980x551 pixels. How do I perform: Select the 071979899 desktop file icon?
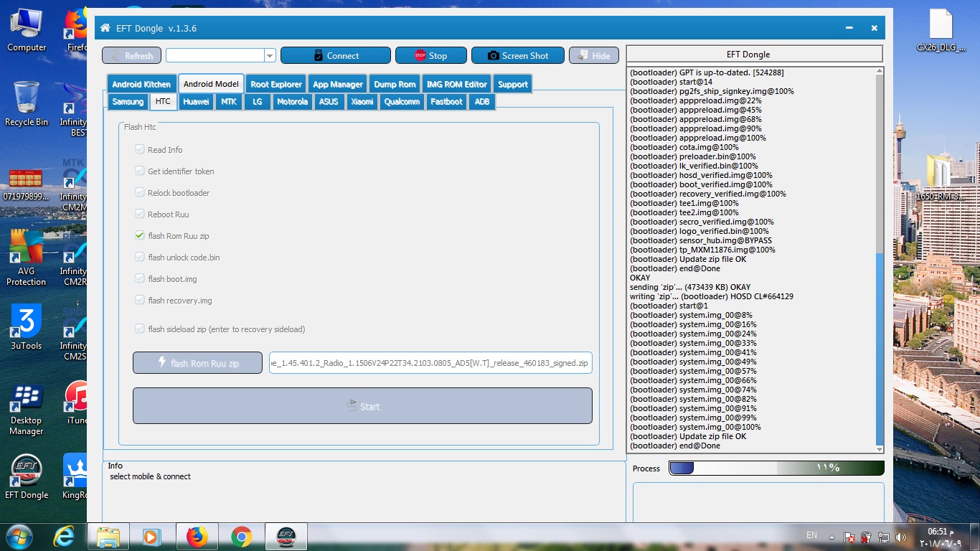click(27, 184)
